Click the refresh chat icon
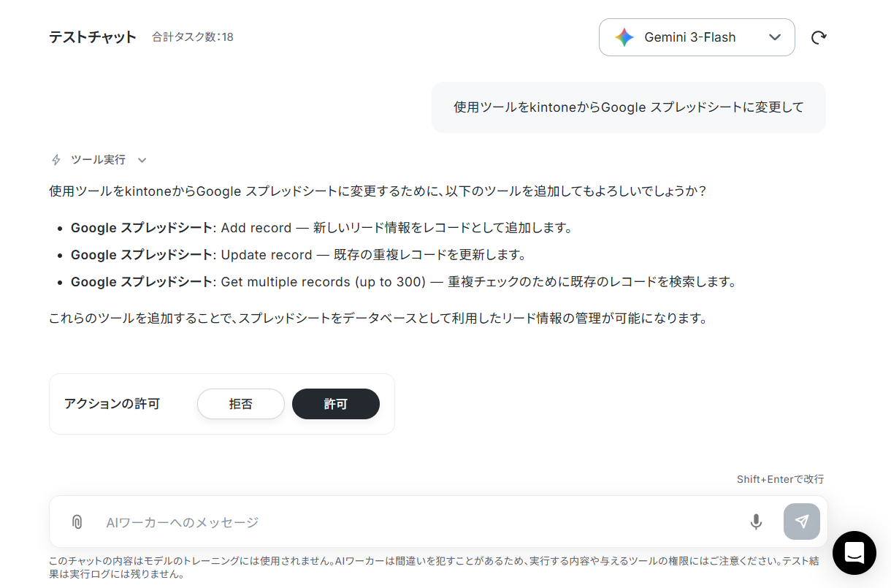Screen dimensions: 891x588 [x=819, y=37]
